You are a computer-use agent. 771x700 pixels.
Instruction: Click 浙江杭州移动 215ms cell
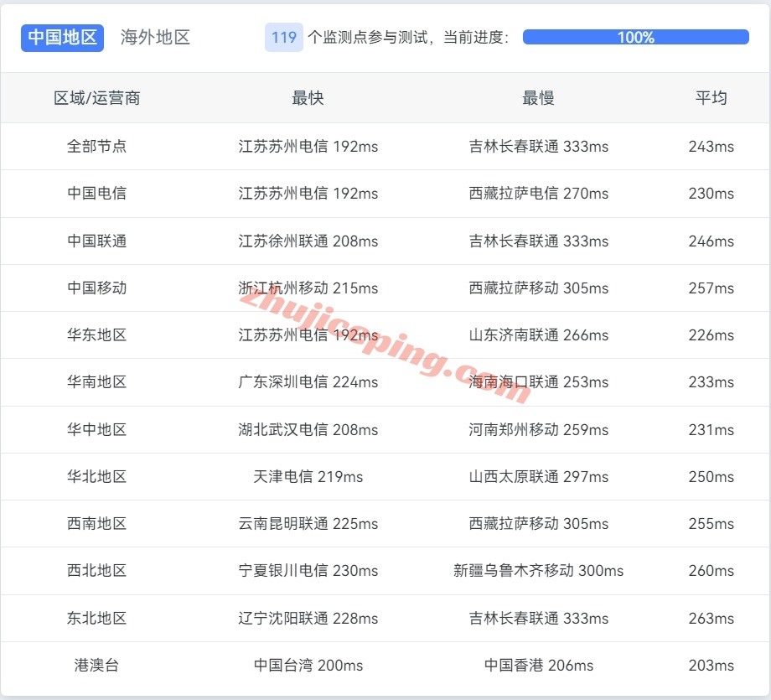(x=308, y=288)
